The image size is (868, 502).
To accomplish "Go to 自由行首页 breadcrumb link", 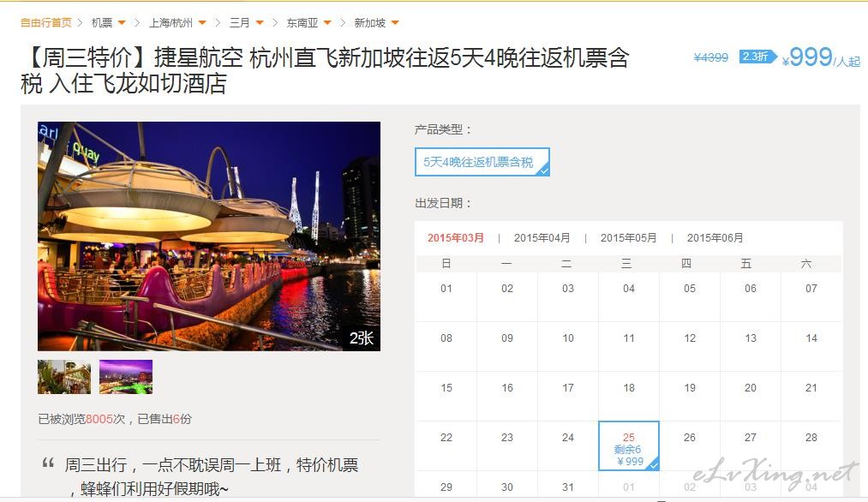I will [46, 22].
